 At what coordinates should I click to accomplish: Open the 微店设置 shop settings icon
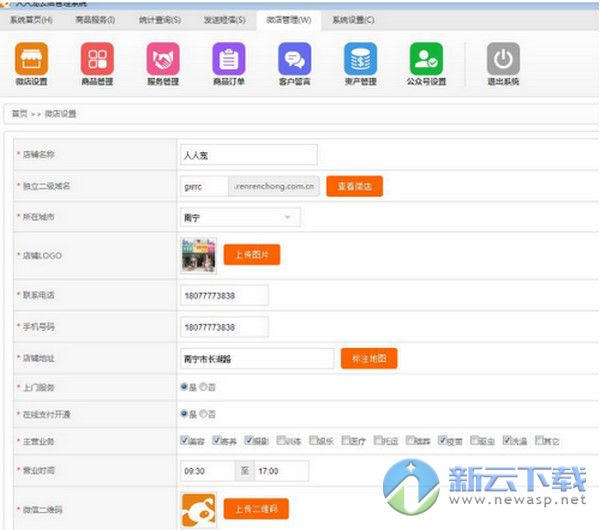(31, 59)
